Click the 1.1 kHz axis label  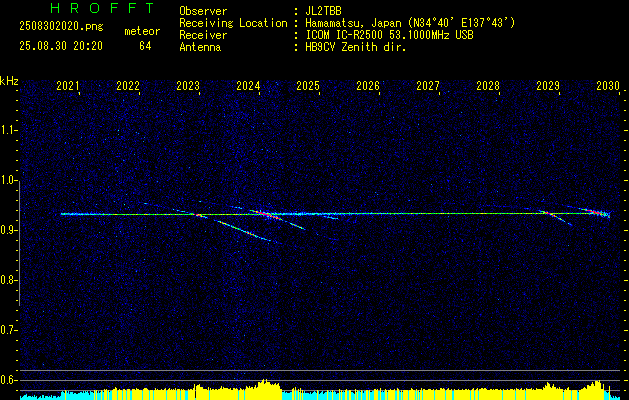[x=9, y=130]
